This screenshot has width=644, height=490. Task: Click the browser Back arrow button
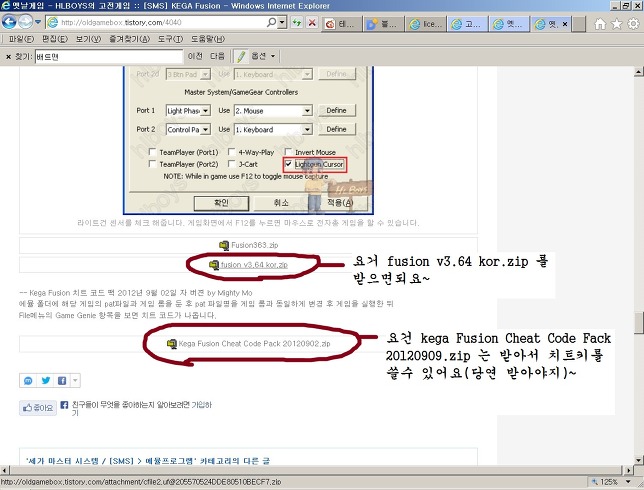tap(9, 22)
